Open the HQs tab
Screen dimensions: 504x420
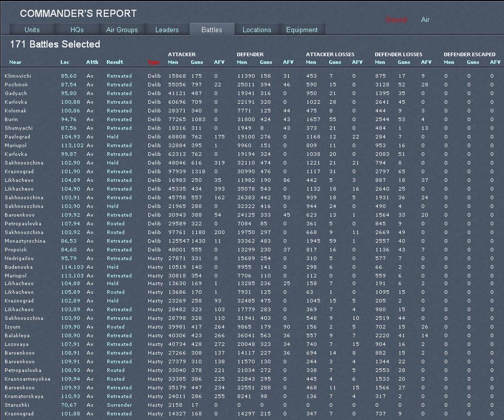[77, 30]
